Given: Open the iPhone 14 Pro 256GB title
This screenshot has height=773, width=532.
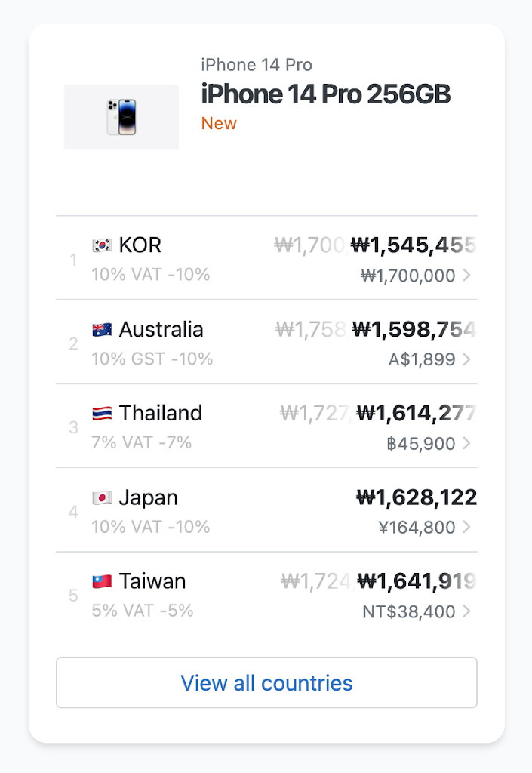Looking at the screenshot, I should pyautogui.click(x=325, y=95).
